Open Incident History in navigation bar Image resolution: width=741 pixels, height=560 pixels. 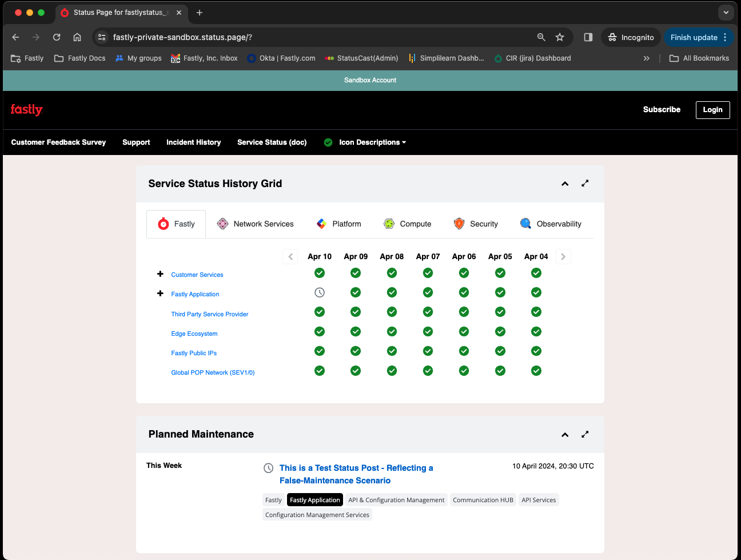click(x=193, y=142)
